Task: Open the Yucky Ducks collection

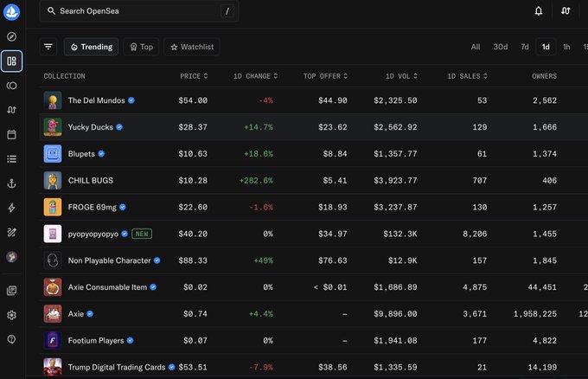Action: coord(91,127)
